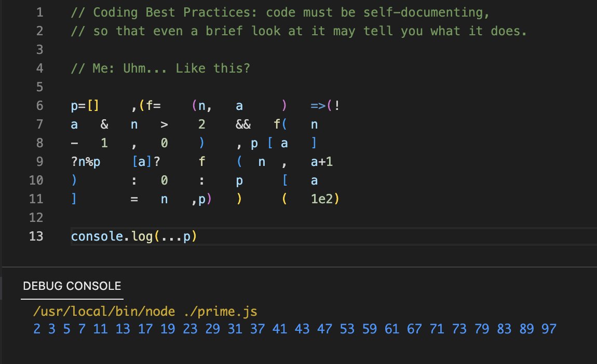
Task: Click the 'p=[]' token on line 6
Action: click(x=84, y=105)
